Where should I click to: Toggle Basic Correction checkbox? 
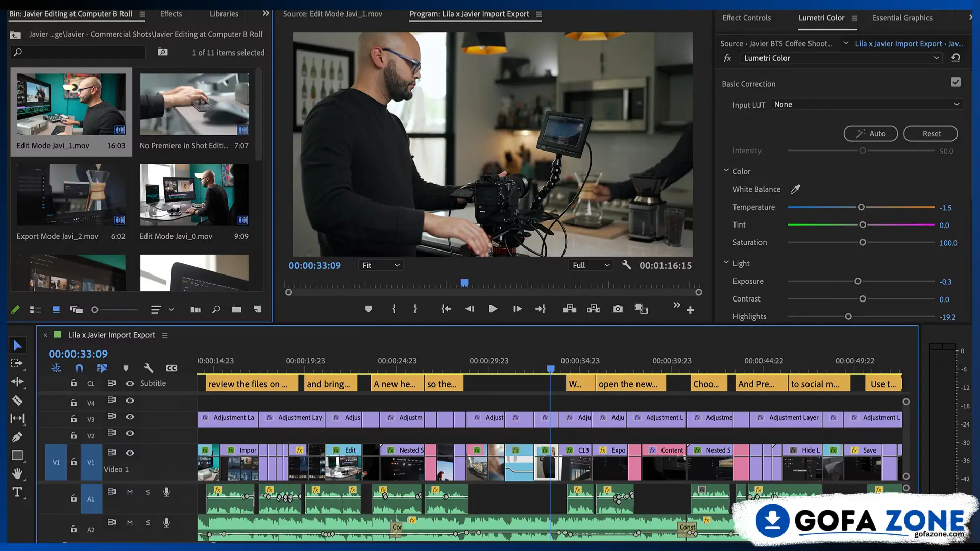[955, 82]
